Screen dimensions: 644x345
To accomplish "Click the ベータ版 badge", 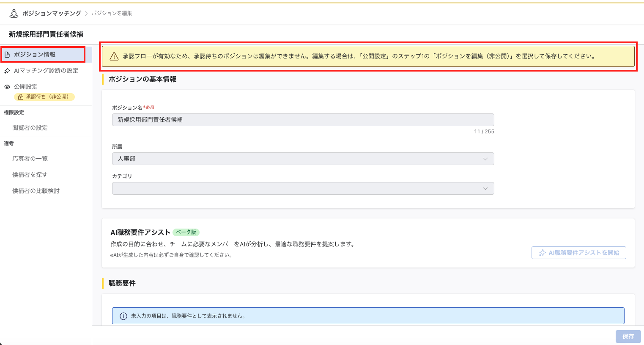I will 186,232.
